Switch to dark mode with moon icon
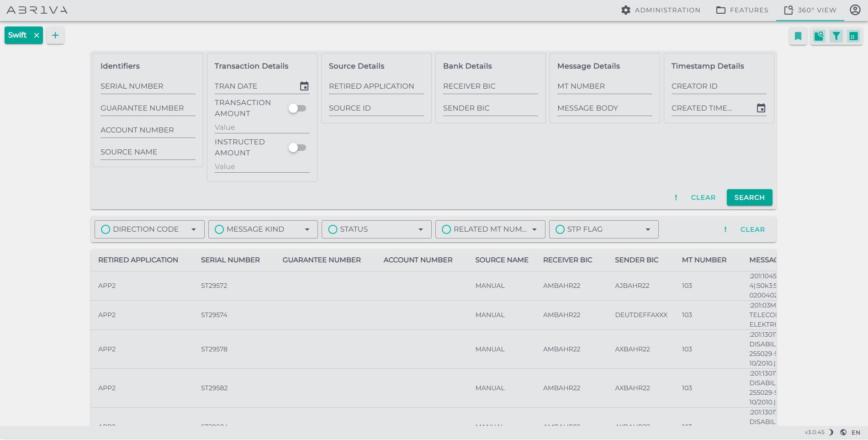The height and width of the screenshot is (440, 868). pos(831,432)
